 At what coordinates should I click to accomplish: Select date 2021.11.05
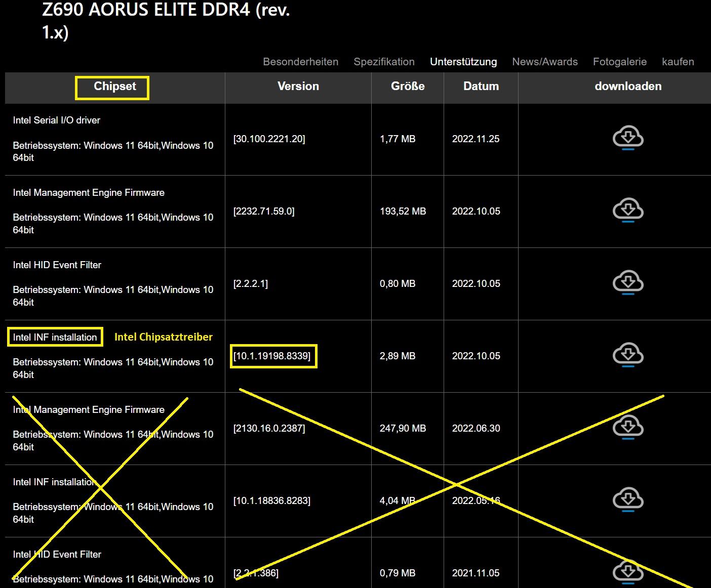point(476,573)
